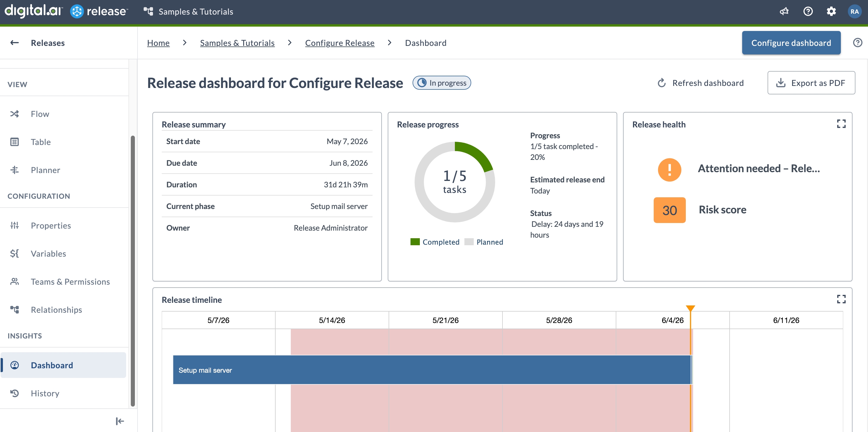Click the Samples & Tutorials folder icon in header
Screen dimensions: 868x432
148,11
